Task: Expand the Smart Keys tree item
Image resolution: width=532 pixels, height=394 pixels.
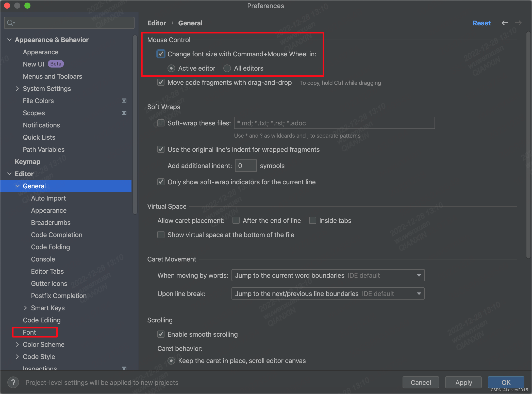Action: click(x=26, y=308)
